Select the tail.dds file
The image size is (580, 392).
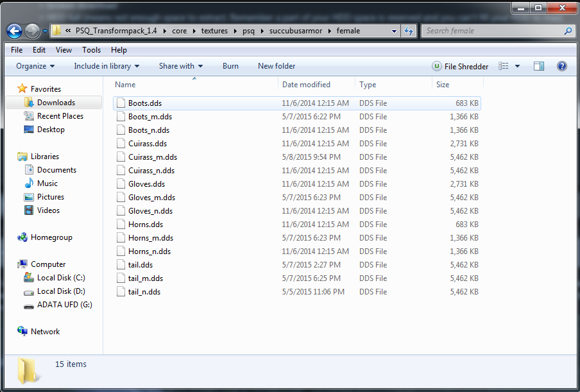296,265
